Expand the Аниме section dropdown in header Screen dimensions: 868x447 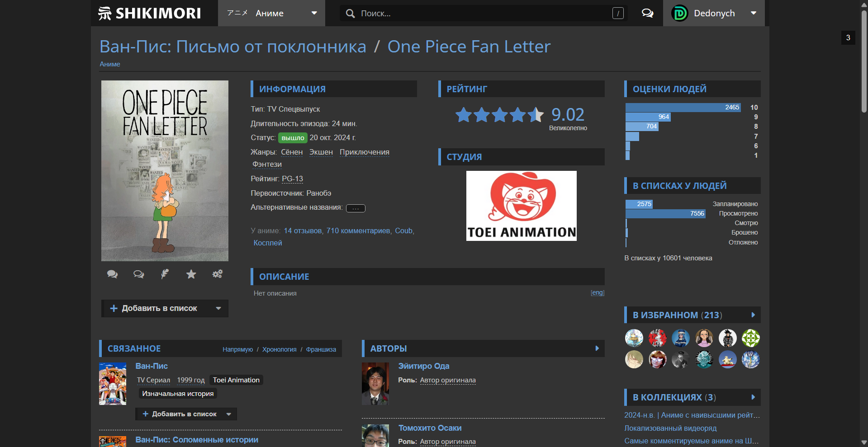click(x=314, y=13)
